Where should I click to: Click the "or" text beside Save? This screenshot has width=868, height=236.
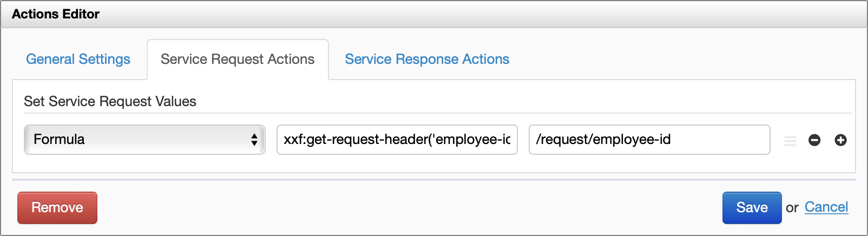coord(792,208)
